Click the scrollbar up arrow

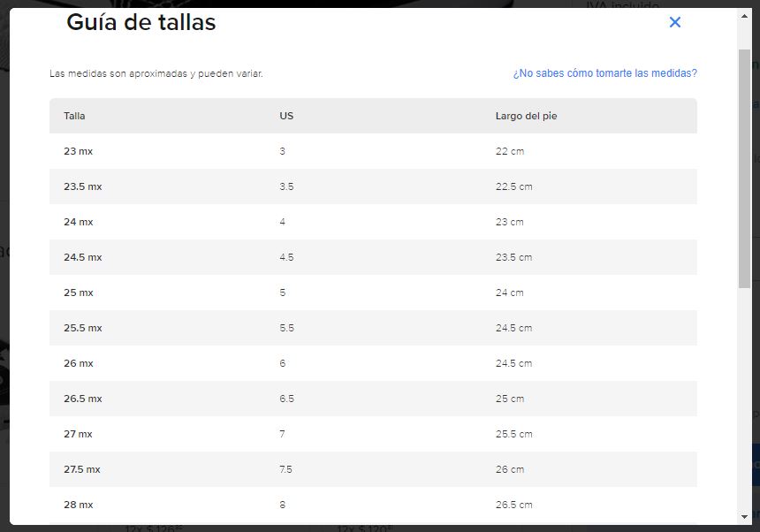pos(744,16)
